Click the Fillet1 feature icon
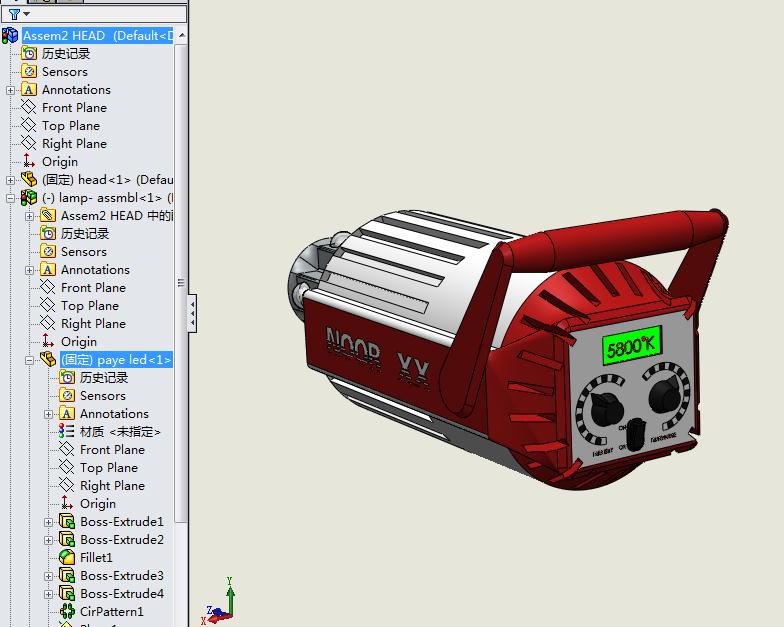Image resolution: width=784 pixels, height=627 pixels. tap(67, 558)
